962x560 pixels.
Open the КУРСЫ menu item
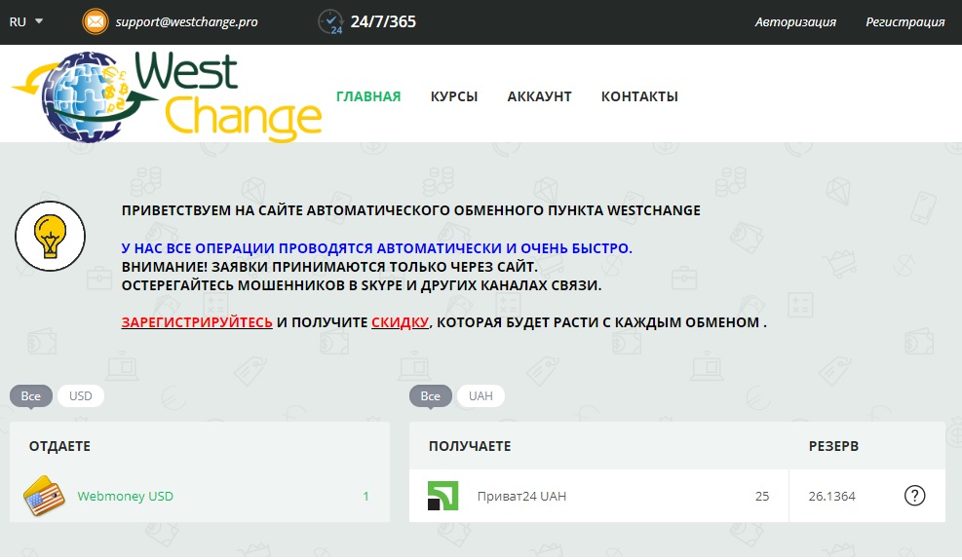(x=454, y=96)
